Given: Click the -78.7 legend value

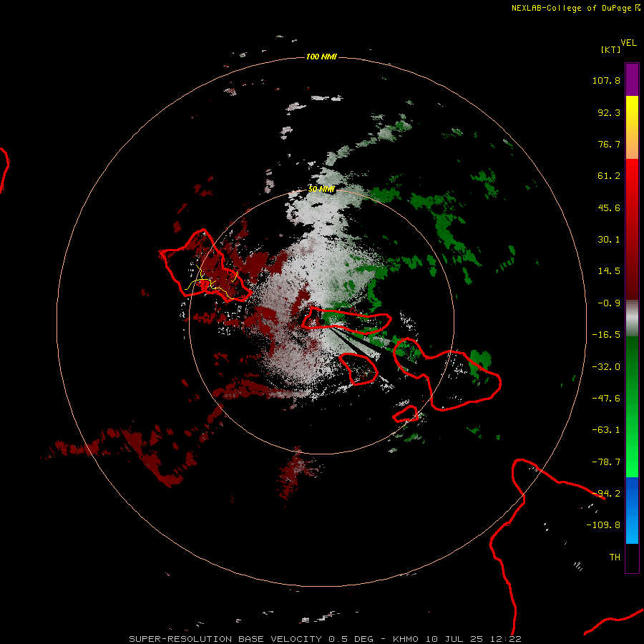Looking at the screenshot, I should (606, 462).
